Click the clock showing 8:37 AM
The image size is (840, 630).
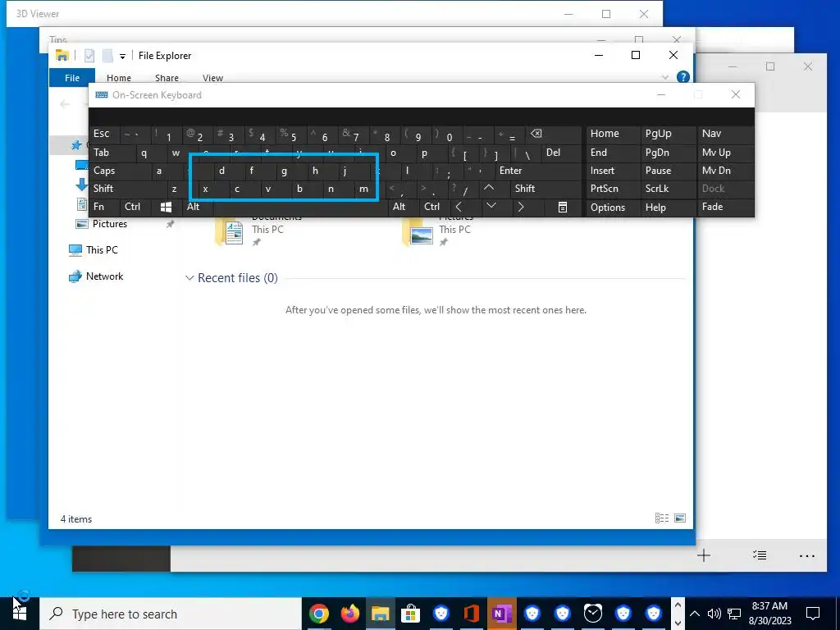click(769, 606)
